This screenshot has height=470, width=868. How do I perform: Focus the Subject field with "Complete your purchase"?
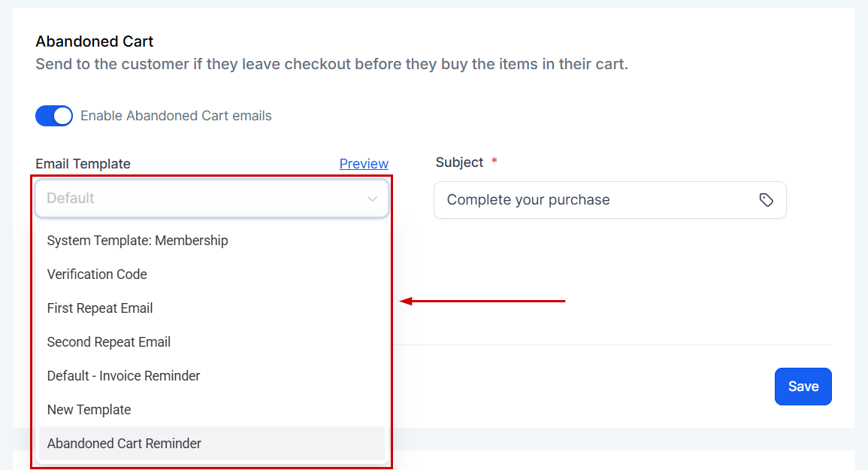(x=594, y=200)
